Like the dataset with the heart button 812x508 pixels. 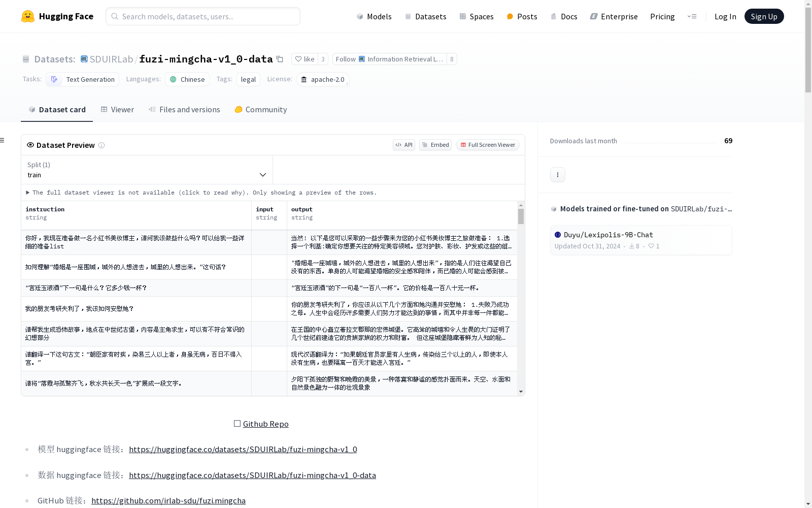tap(304, 59)
